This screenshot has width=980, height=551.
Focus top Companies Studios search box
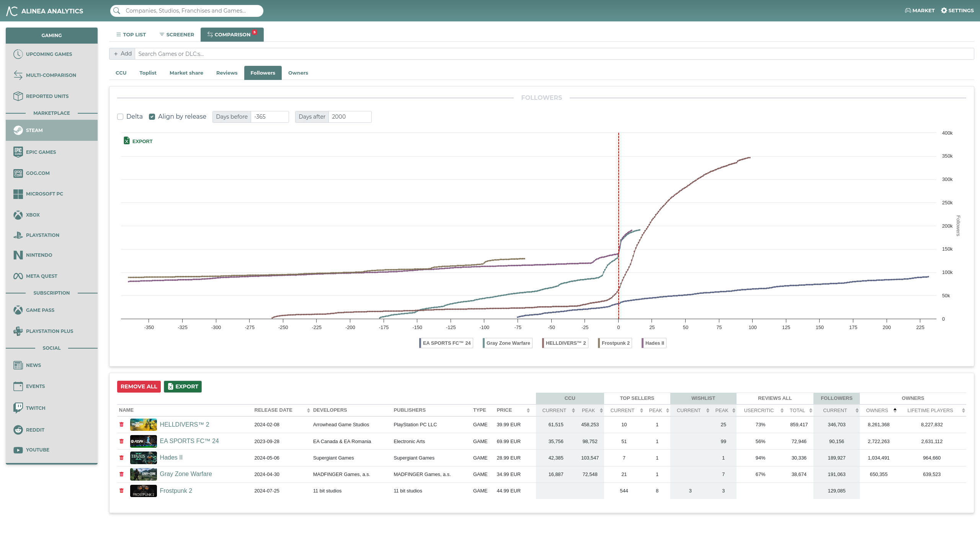click(187, 11)
